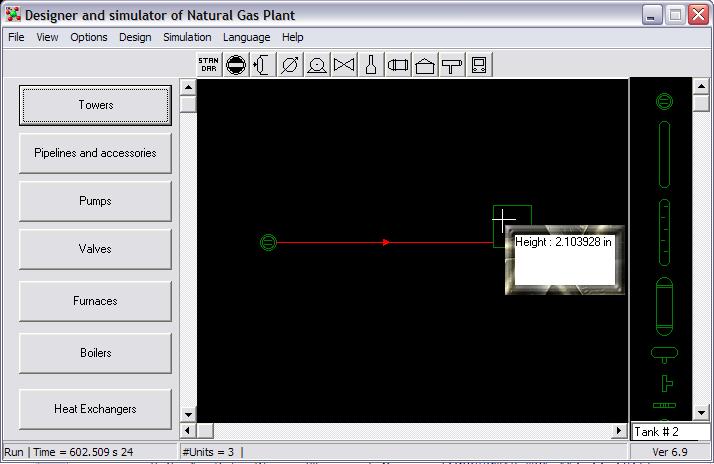Open the Design menu
The width and height of the screenshot is (714, 464).
(x=135, y=37)
